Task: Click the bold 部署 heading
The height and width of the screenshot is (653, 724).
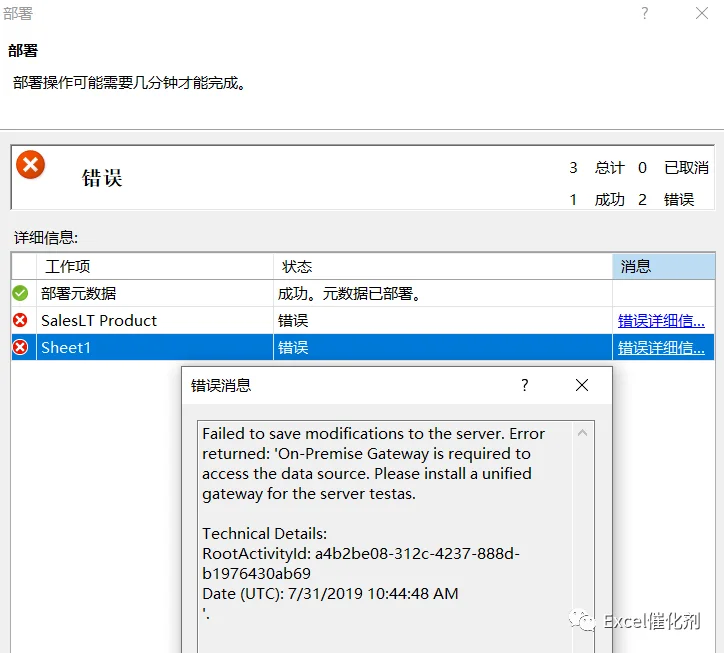Action: [23, 50]
